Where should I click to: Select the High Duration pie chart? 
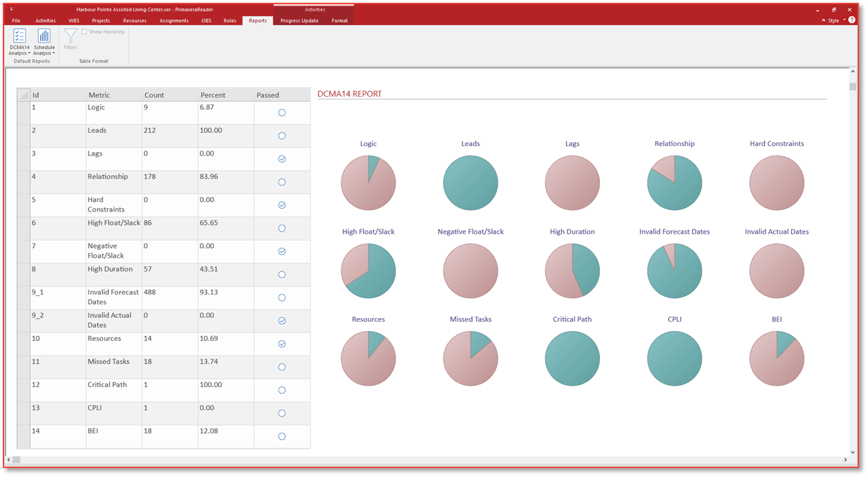pyautogui.click(x=572, y=270)
